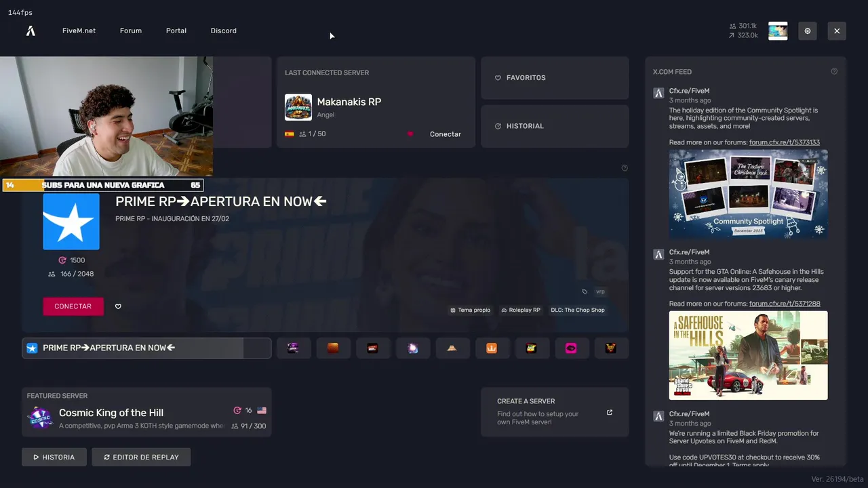Viewport: 868px width, 488px height.
Task: Select the PRIME RP promoted server tab
Action: pyautogui.click(x=146, y=348)
